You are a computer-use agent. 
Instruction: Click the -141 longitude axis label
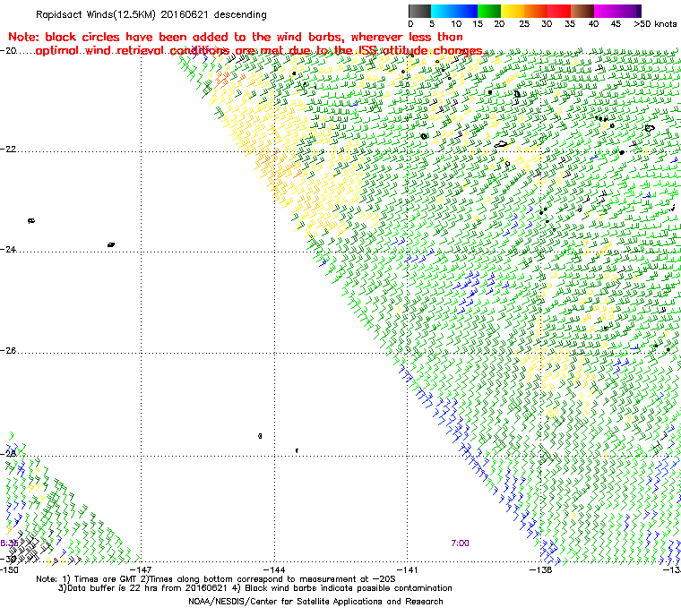point(408,569)
